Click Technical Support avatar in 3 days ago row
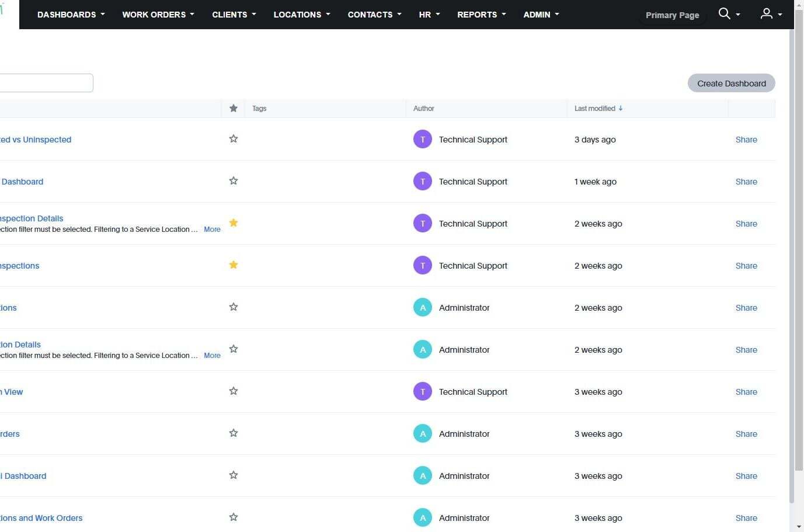 click(423, 140)
